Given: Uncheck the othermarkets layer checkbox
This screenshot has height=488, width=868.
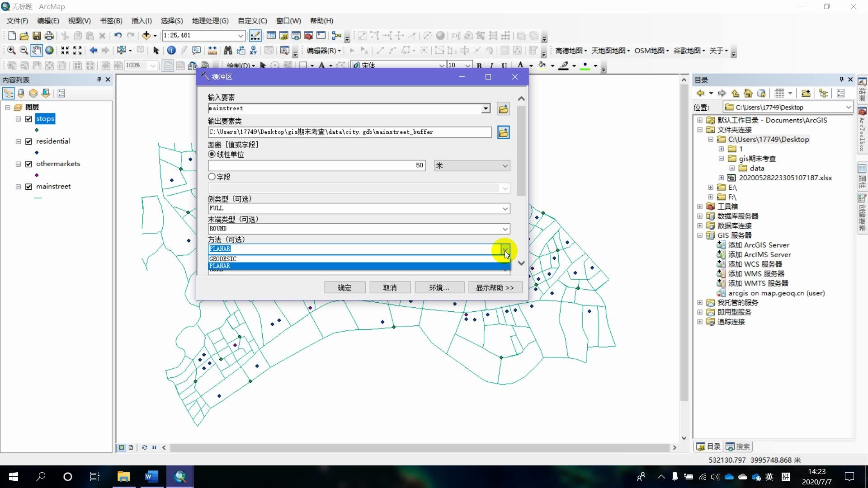Looking at the screenshot, I should [x=28, y=164].
